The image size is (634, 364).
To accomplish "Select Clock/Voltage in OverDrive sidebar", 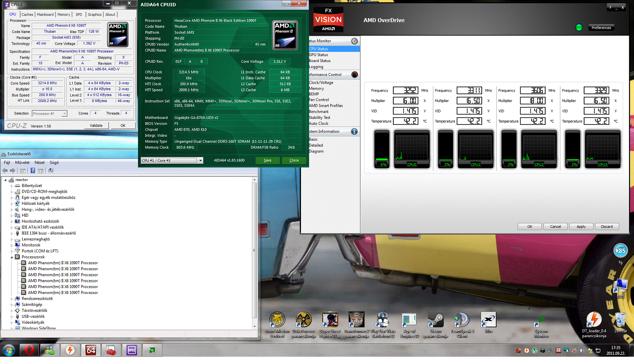I will pos(321,83).
